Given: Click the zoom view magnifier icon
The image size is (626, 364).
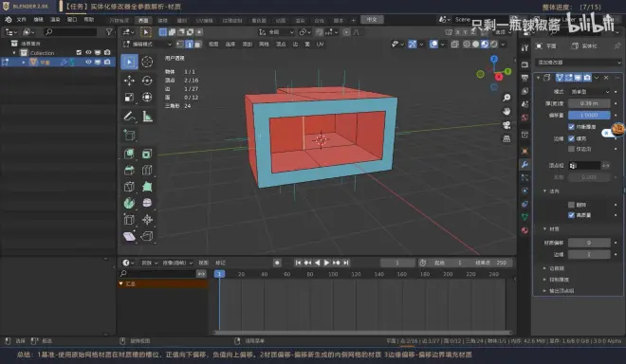Looking at the screenshot, I should [506, 98].
